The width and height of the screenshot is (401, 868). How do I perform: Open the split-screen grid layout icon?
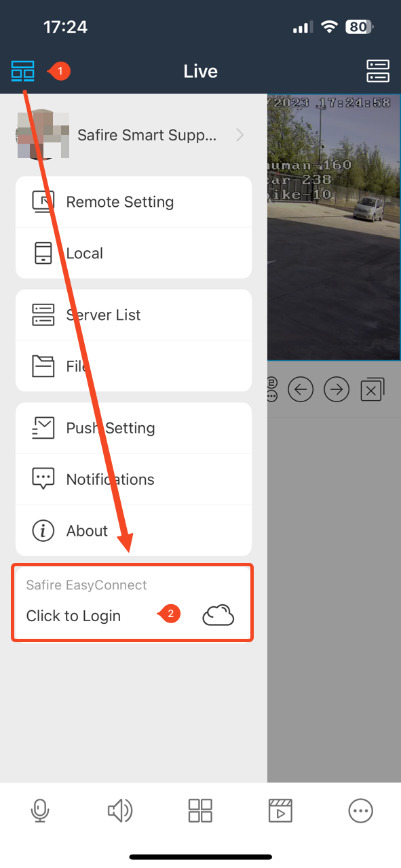(x=200, y=810)
